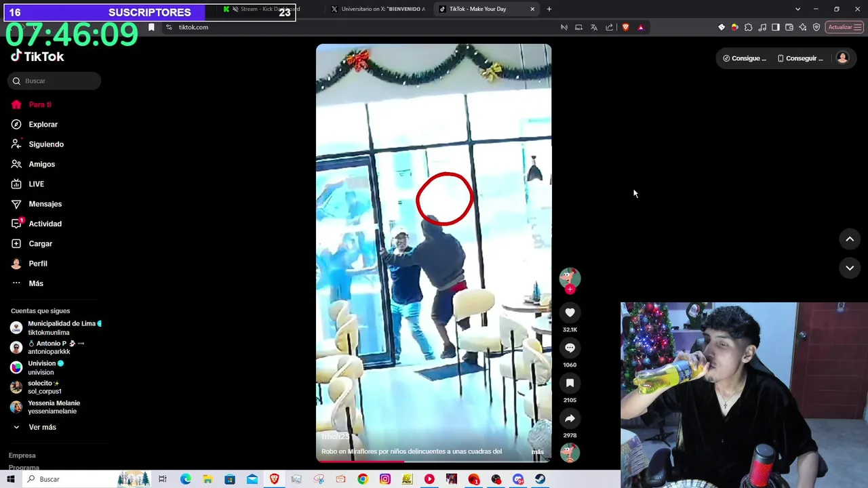Bookmark this page in the browser toolbar
This screenshot has height=488, width=868.
[151, 27]
